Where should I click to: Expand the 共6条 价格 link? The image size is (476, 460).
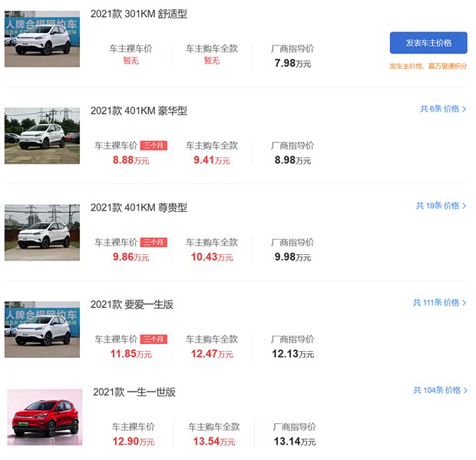click(x=443, y=109)
